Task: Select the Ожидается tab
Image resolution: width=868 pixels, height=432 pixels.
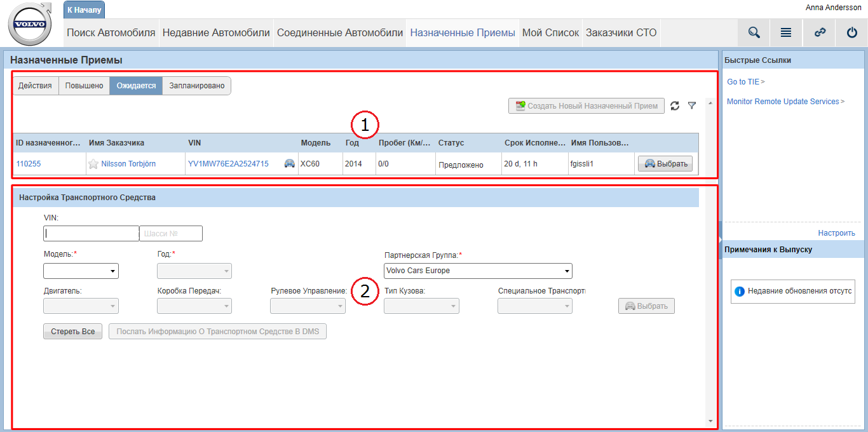Action: pyautogui.click(x=136, y=86)
